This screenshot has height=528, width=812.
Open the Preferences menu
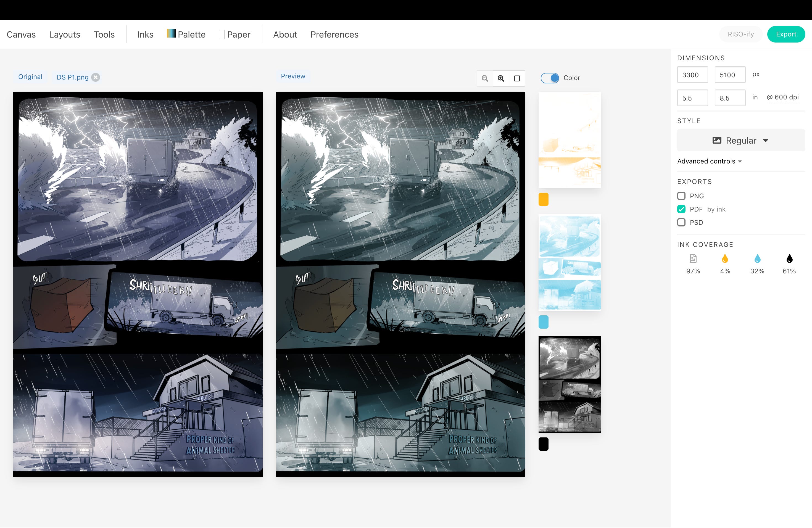334,35
